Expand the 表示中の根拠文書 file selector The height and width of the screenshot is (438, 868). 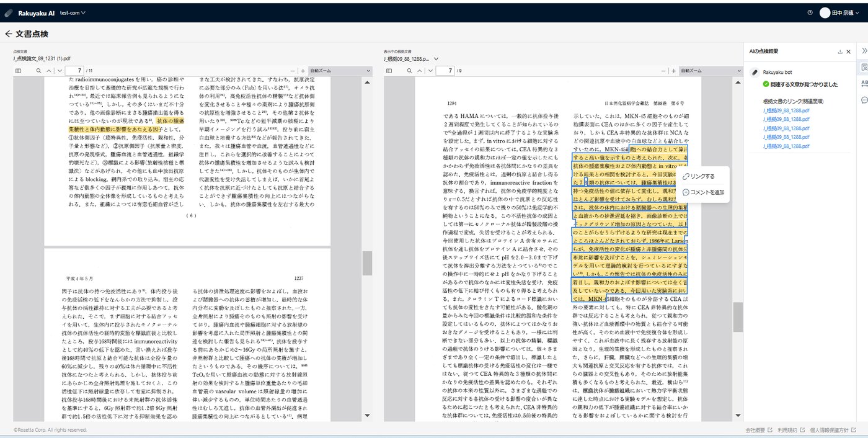pos(412,59)
